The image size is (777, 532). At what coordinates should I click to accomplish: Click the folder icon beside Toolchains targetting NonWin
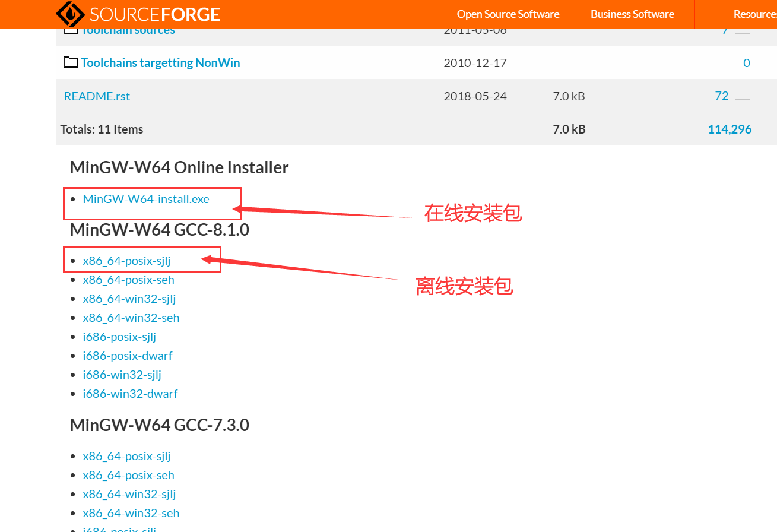click(71, 62)
